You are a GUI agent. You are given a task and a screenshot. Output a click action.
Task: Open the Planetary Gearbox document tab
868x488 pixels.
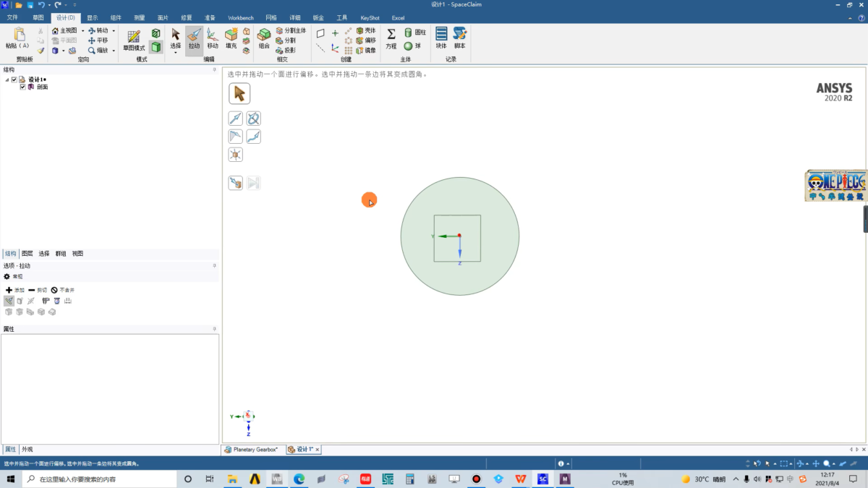click(252, 450)
